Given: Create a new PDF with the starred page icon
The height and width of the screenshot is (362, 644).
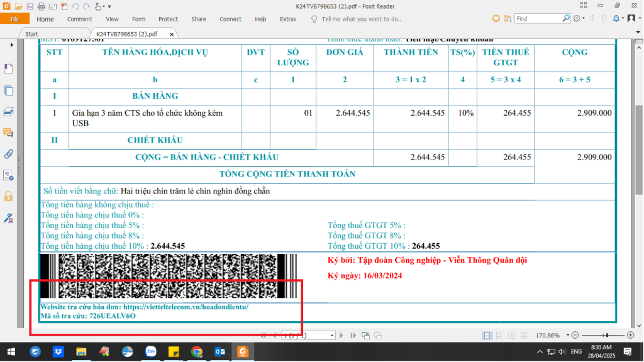Looking at the screenshot, I should coord(64,6).
